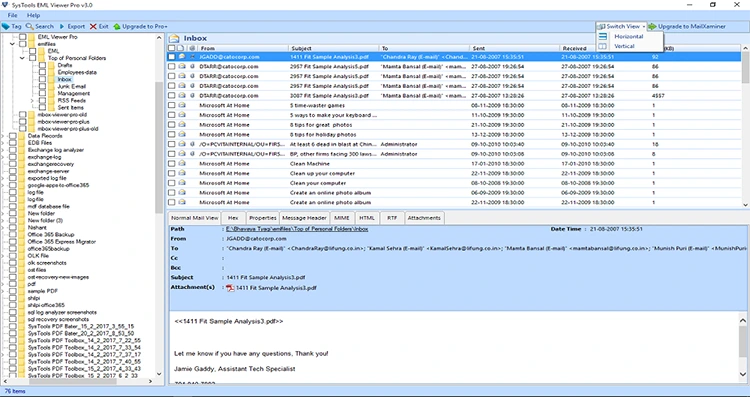750x397 pixels.
Task: Click message body scroll down arrow
Action: 742,375
